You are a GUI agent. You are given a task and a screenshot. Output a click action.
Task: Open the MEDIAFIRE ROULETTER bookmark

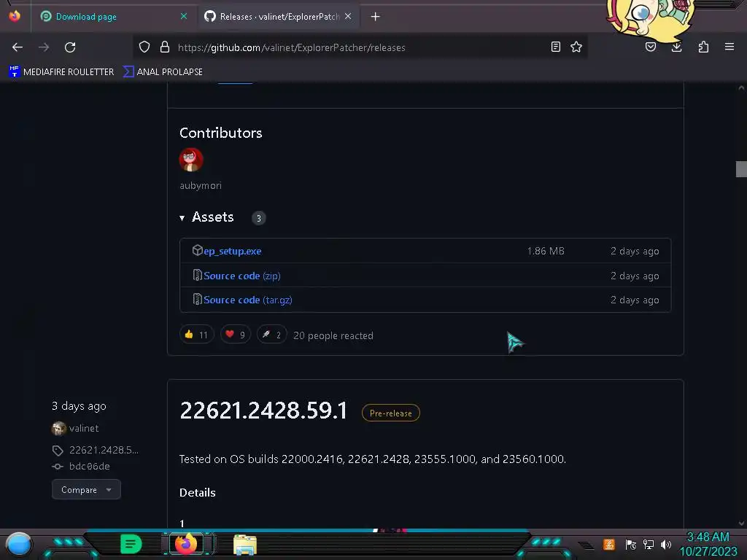point(61,72)
